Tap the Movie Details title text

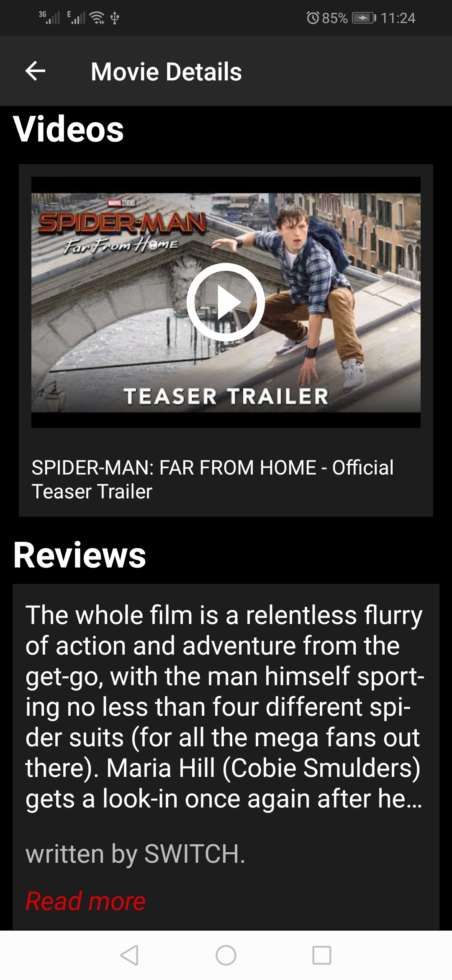pos(166,72)
